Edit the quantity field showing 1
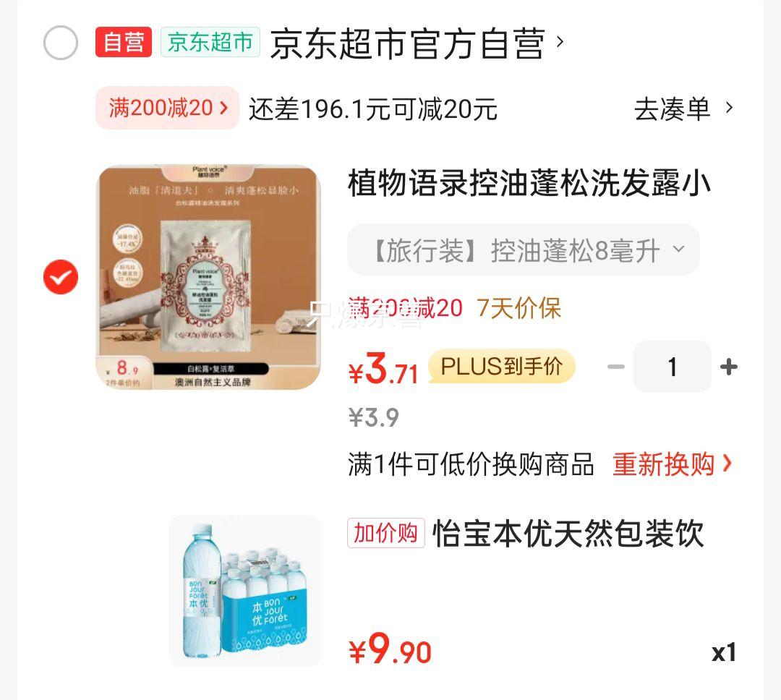781x700 pixels. (672, 367)
